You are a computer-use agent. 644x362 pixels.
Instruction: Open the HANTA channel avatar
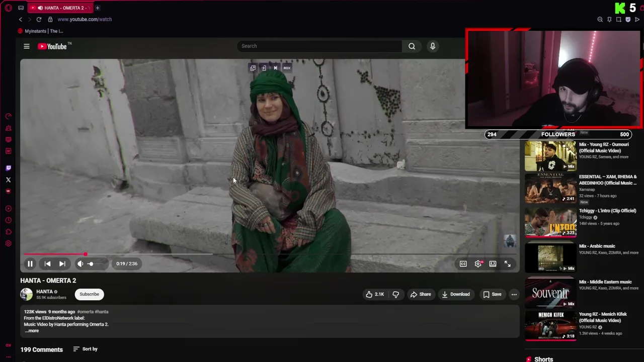[26, 294]
